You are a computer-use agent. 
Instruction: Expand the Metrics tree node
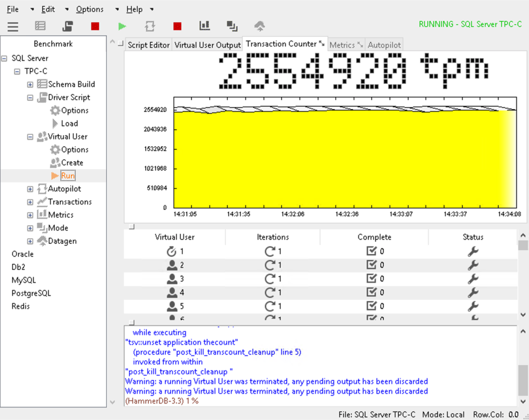tap(30, 215)
